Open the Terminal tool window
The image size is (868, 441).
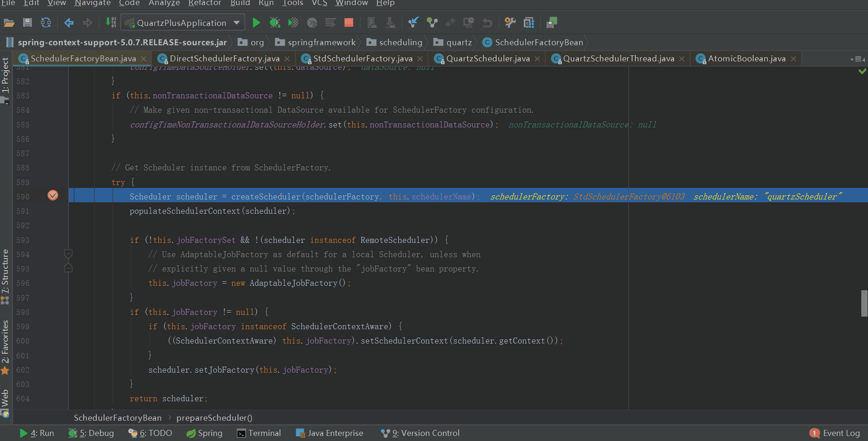[x=259, y=433]
